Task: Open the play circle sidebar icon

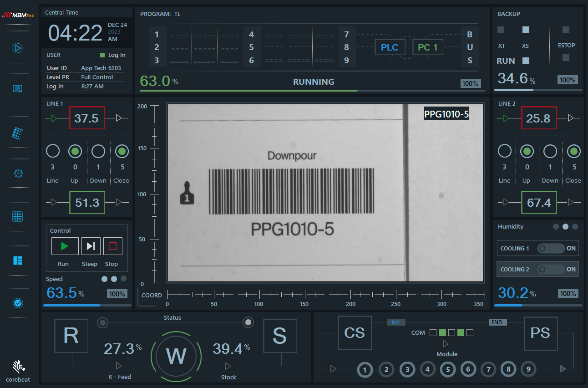Action: click(18, 47)
